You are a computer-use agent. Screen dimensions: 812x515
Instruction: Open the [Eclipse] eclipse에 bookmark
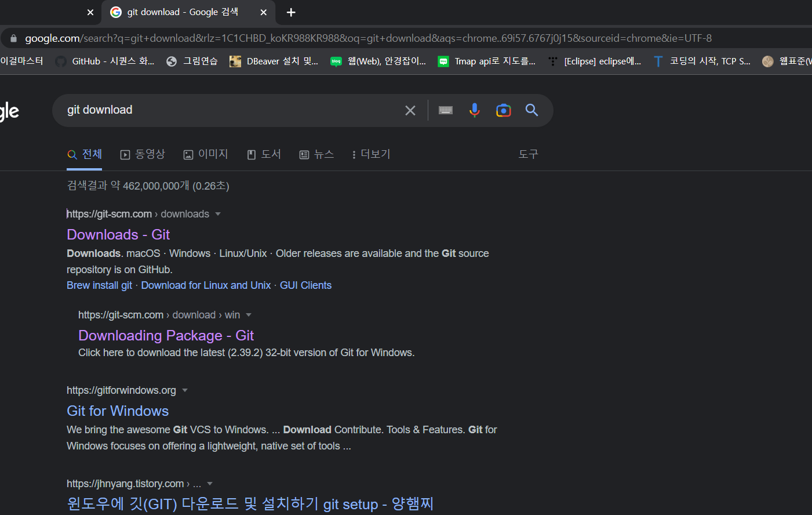pos(594,61)
